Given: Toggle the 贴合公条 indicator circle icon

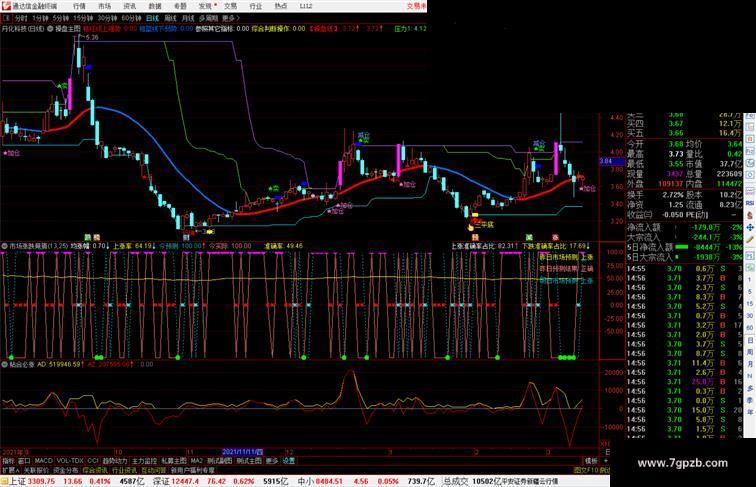Looking at the screenshot, I should 4,365.
